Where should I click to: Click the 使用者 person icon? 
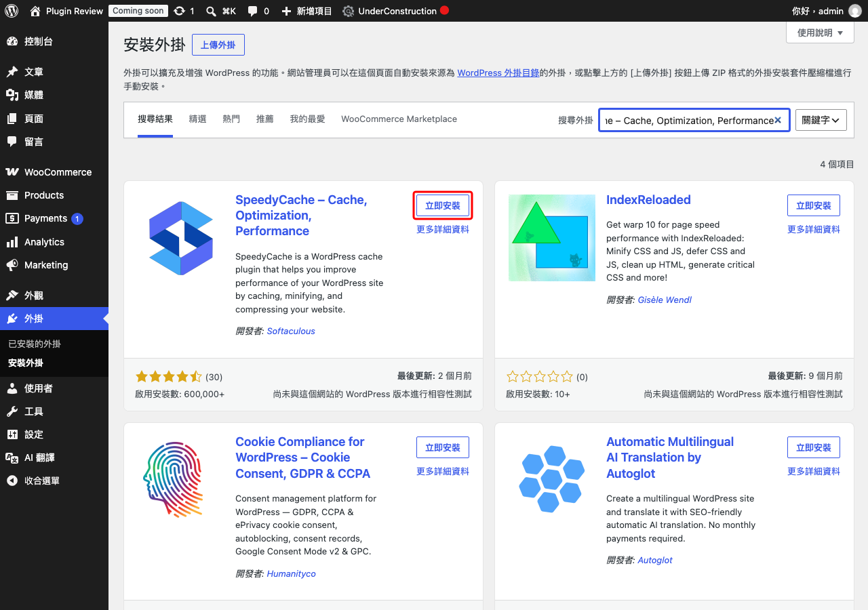point(12,388)
